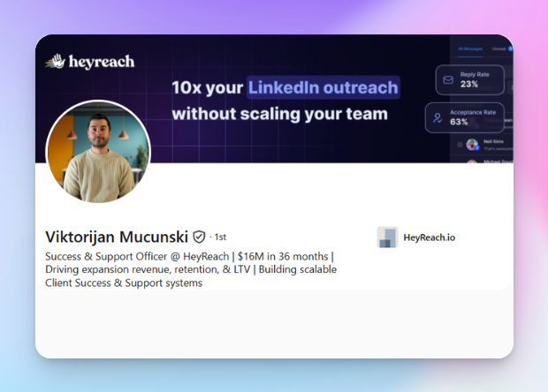Viewport: 548px width, 392px height.
Task: Open Viktorijan Mucunski's profile photo
Action: [98, 152]
